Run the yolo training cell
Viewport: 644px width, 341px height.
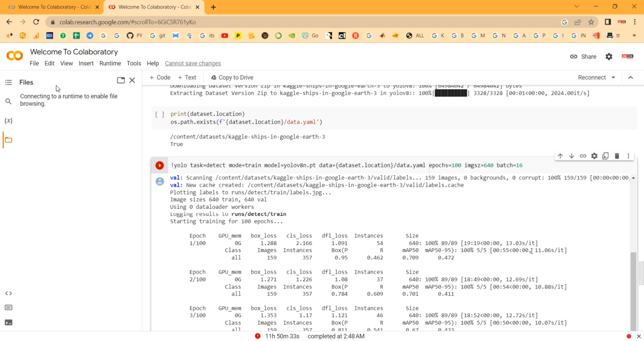[x=159, y=165]
